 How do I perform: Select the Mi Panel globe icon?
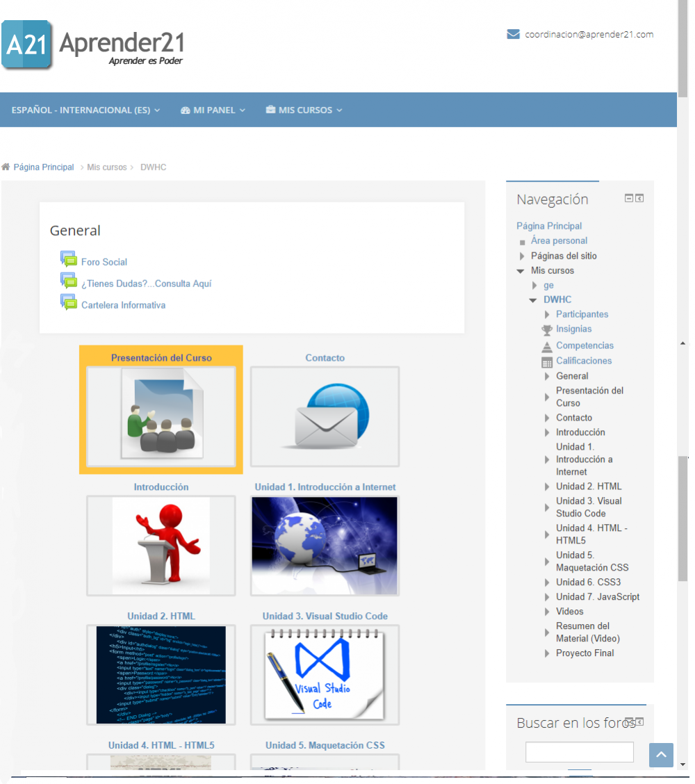pyautogui.click(x=185, y=110)
